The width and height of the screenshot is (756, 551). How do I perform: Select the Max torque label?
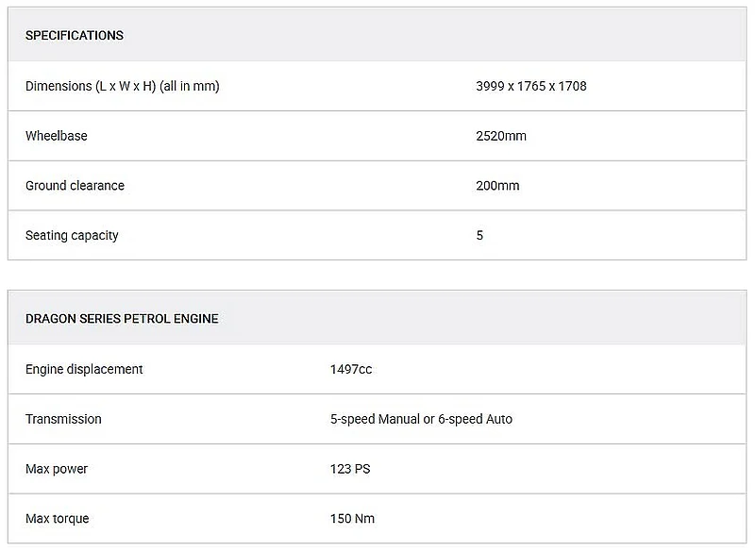(x=58, y=518)
